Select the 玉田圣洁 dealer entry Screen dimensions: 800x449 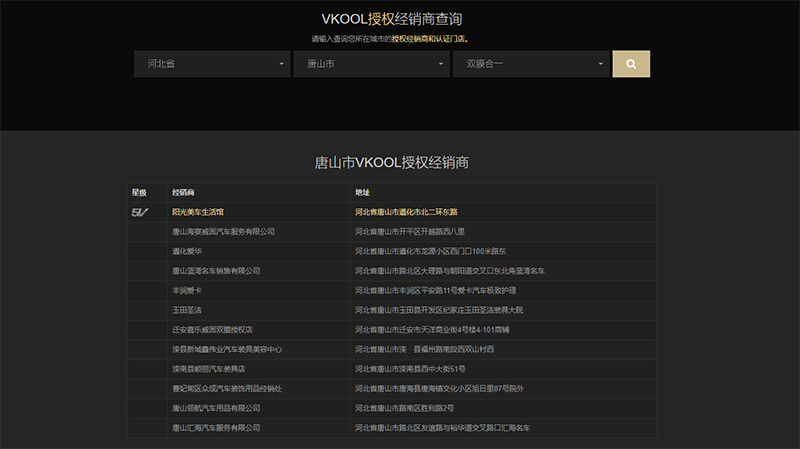tap(187, 310)
